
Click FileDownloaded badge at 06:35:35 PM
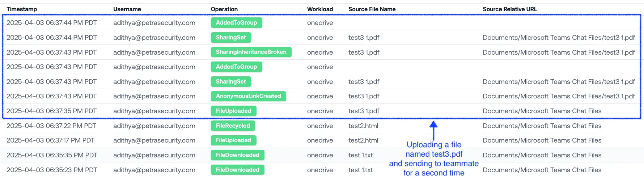click(x=238, y=155)
